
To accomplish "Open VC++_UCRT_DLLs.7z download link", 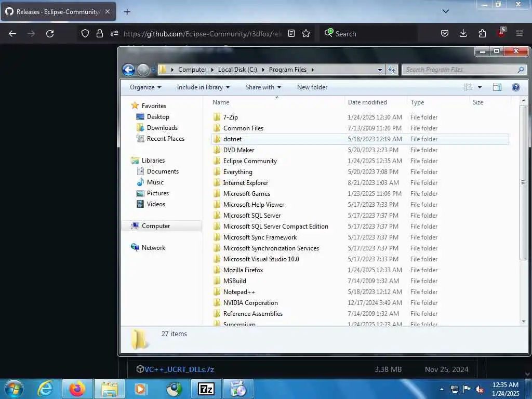I will point(179,369).
